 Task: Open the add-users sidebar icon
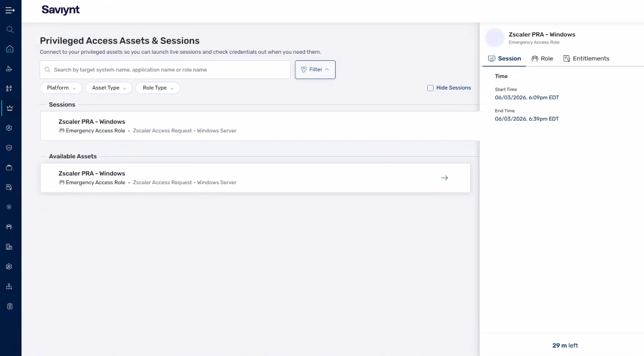click(9, 89)
